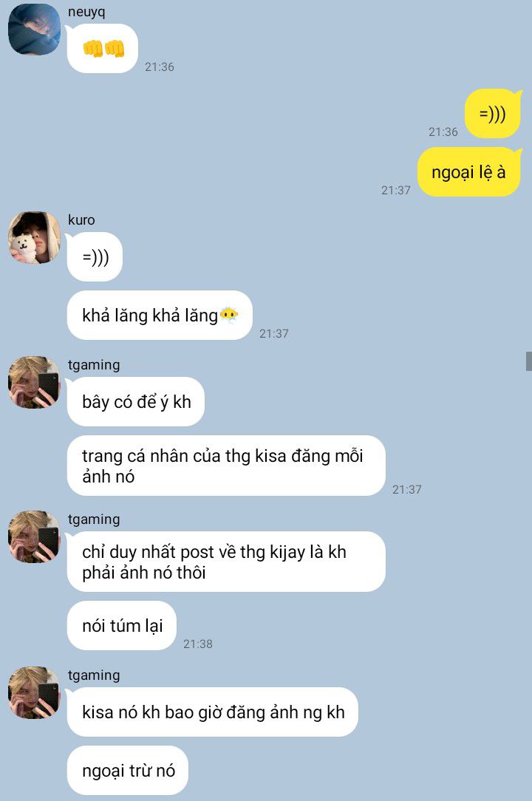The image size is (532, 801).
Task: Select the yellow 'ngoại lệ à' message
Action: 469,172
